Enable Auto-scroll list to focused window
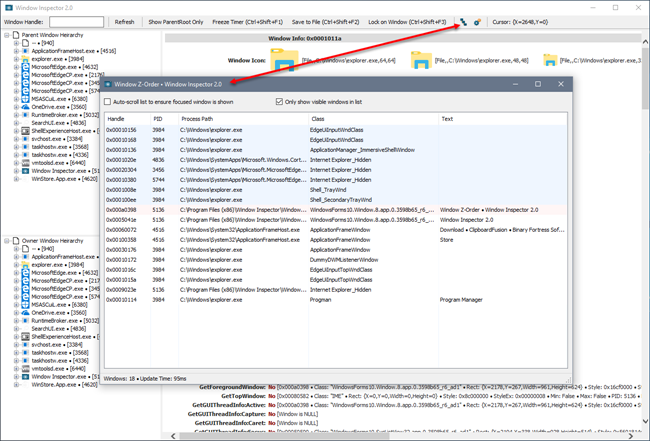The image size is (650, 441). 109,102
